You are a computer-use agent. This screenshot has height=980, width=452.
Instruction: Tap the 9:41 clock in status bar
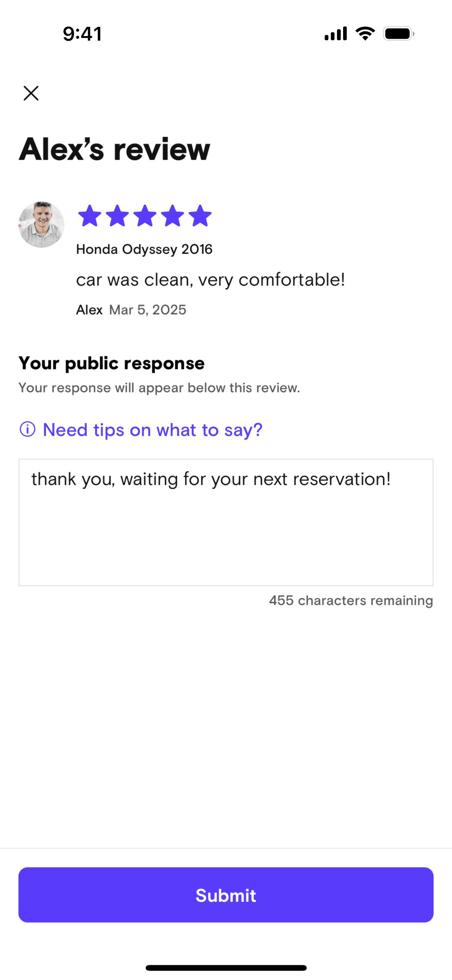[x=82, y=34]
